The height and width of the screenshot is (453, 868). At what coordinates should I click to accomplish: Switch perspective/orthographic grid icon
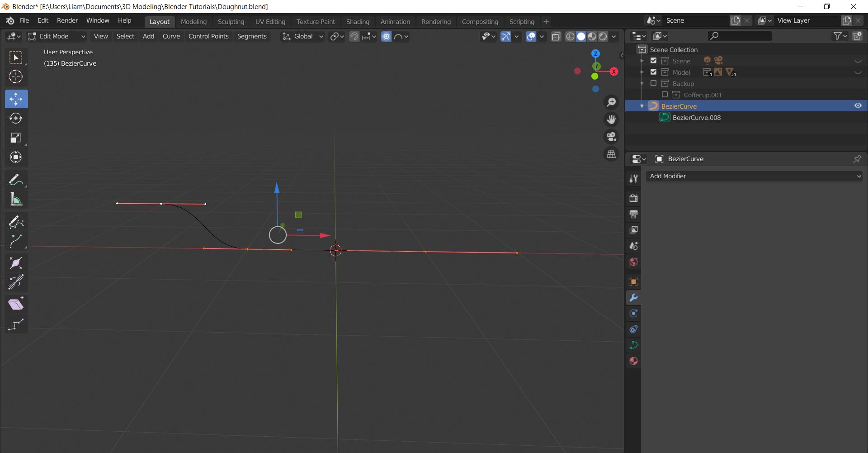point(611,154)
